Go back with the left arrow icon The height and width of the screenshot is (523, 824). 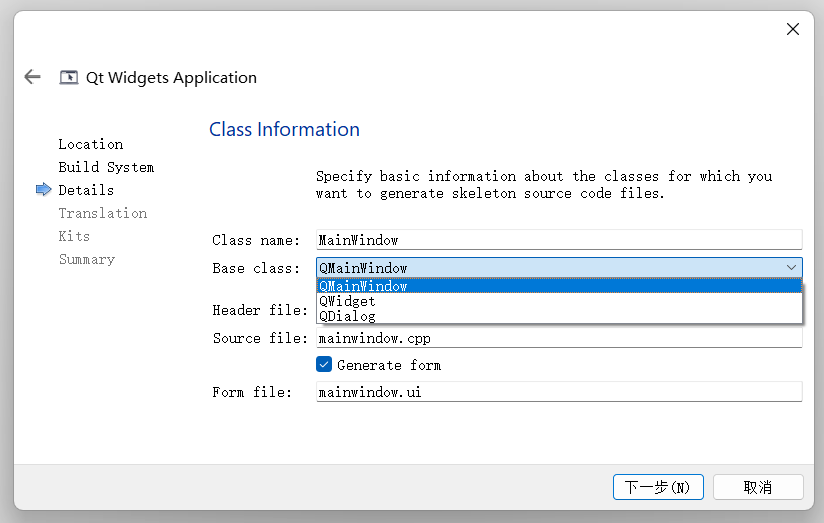point(33,77)
